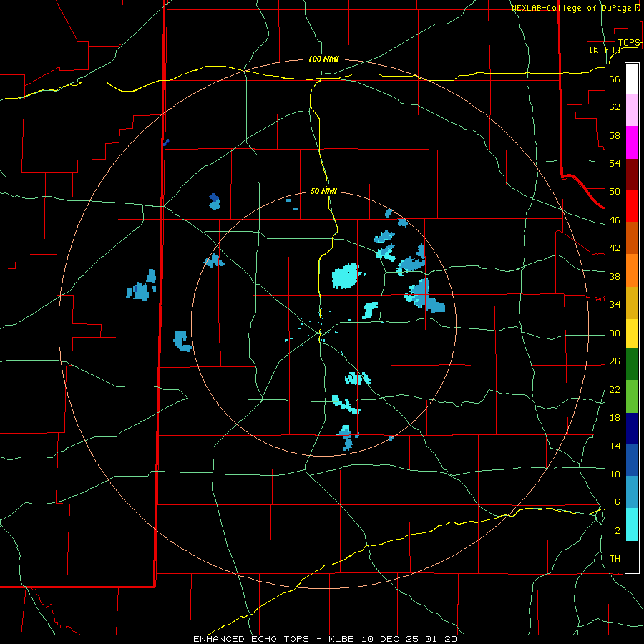
Task: Click the 66 legend value
Action: tap(615, 79)
